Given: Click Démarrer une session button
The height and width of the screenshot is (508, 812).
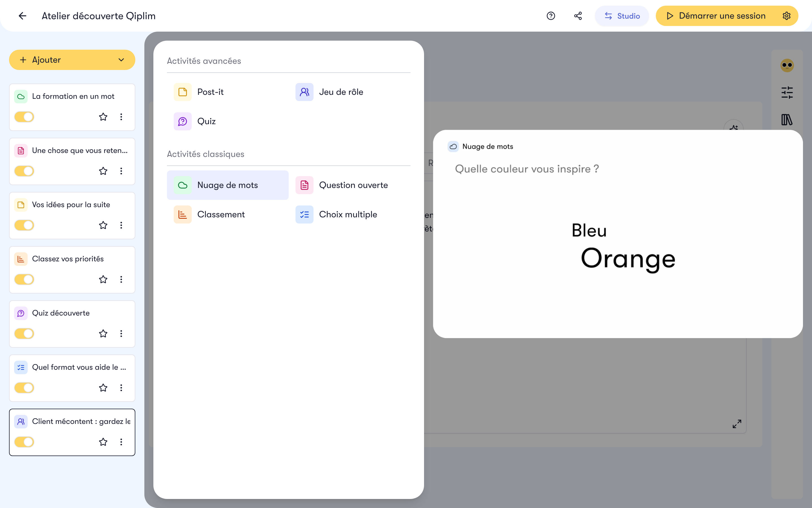Looking at the screenshot, I should (716, 16).
